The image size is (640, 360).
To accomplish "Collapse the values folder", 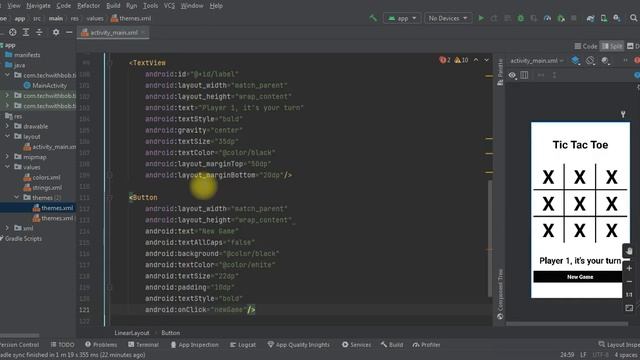I will click(x=7, y=167).
